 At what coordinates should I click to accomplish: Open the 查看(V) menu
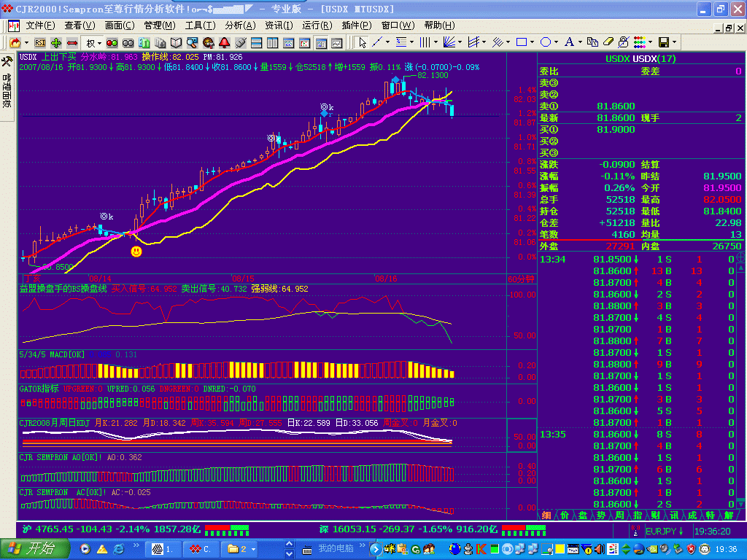coord(80,26)
